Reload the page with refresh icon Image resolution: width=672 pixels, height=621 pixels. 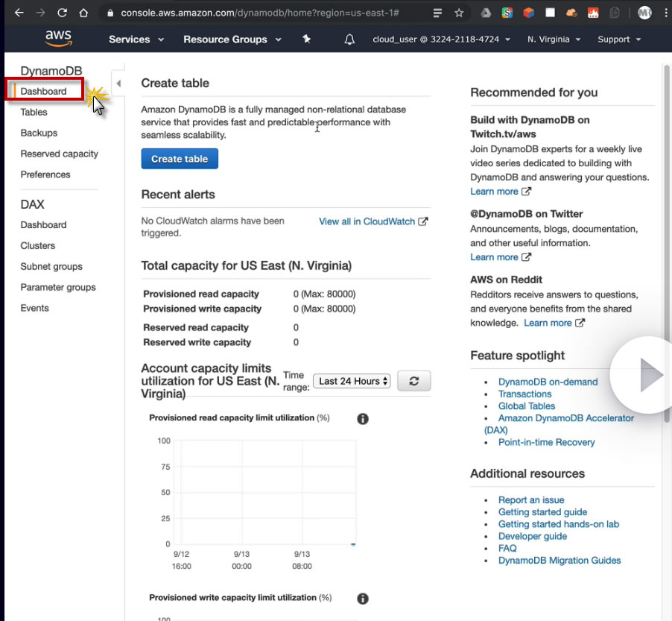(62, 13)
